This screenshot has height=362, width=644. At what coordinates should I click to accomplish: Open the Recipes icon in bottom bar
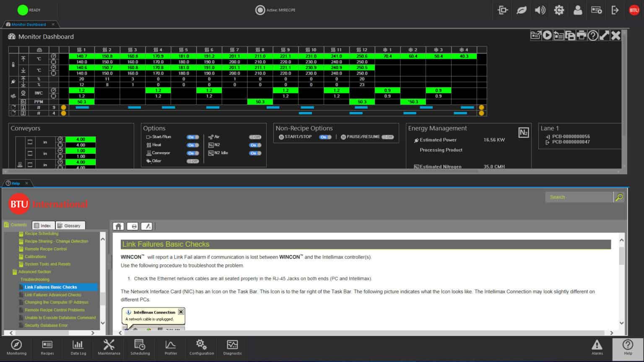coord(47,347)
